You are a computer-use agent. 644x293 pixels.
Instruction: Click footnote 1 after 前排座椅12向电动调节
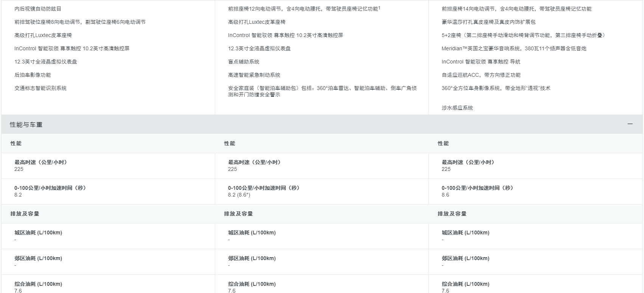click(x=379, y=8)
